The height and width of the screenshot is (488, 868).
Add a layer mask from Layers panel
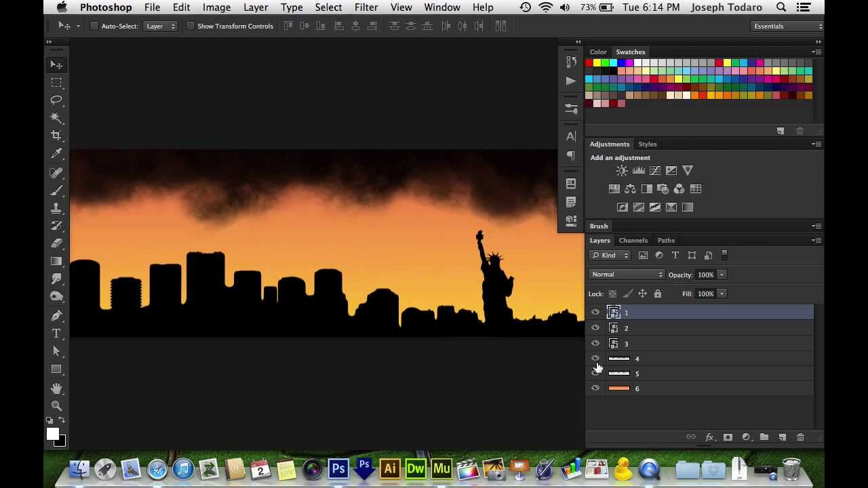tap(728, 437)
